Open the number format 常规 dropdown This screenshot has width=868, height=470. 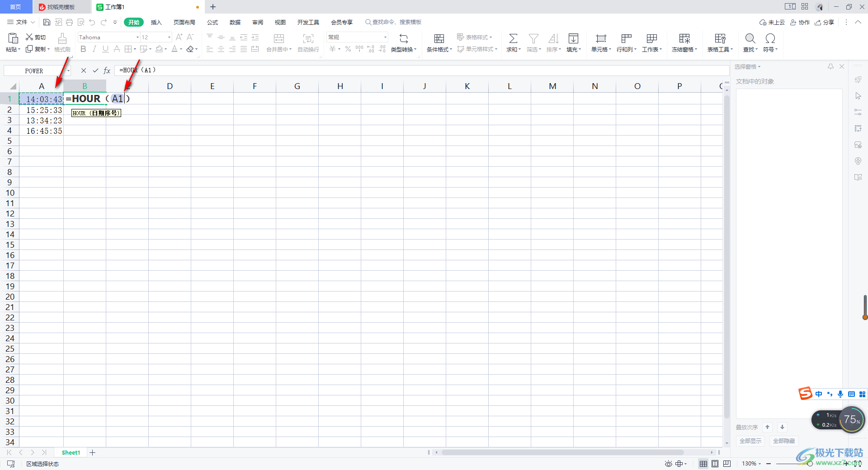click(385, 38)
